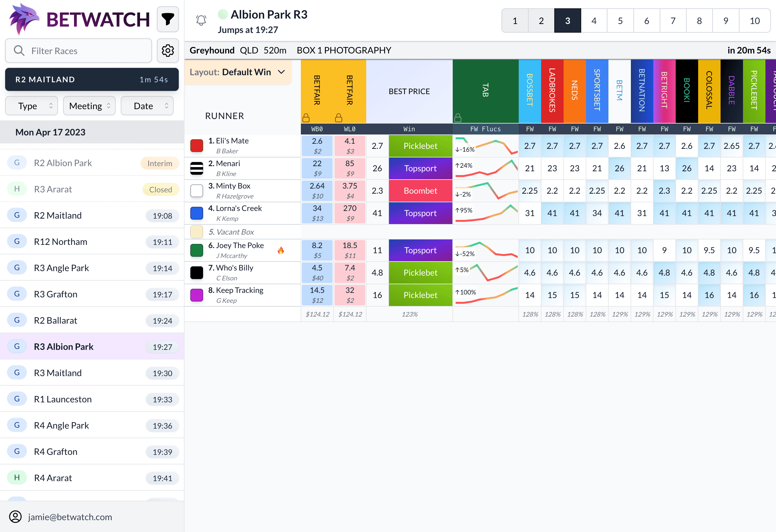
Task: Click lock icon under Betfair WL0 column
Action: (x=339, y=118)
